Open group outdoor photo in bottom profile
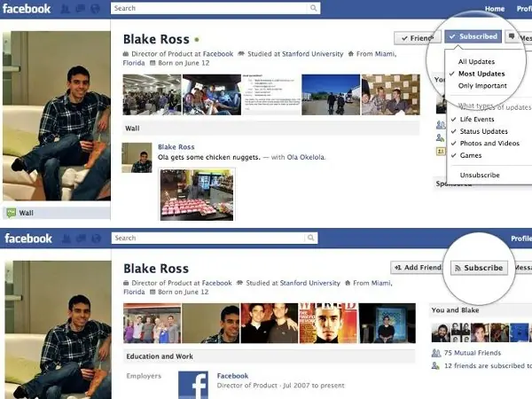Screen dimensions: 532x399 [x=152, y=324]
